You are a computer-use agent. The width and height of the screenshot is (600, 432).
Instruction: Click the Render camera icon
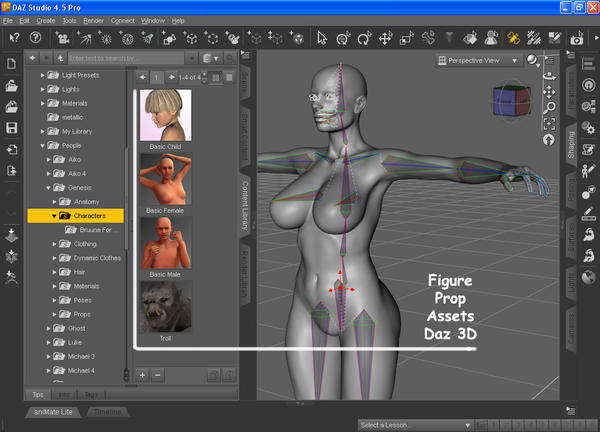[576, 38]
